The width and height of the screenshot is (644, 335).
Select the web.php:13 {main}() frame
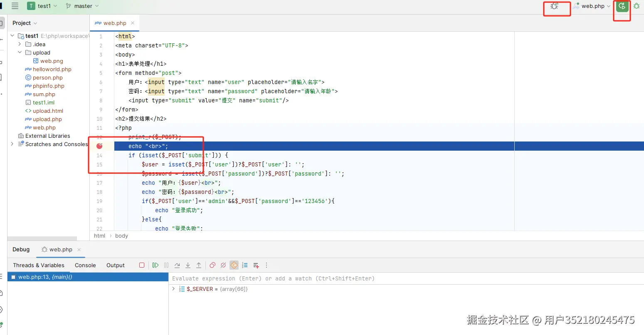88,277
